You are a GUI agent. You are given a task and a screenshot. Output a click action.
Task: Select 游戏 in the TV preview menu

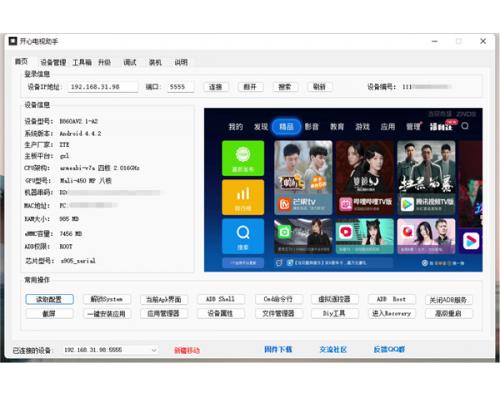[x=362, y=127]
